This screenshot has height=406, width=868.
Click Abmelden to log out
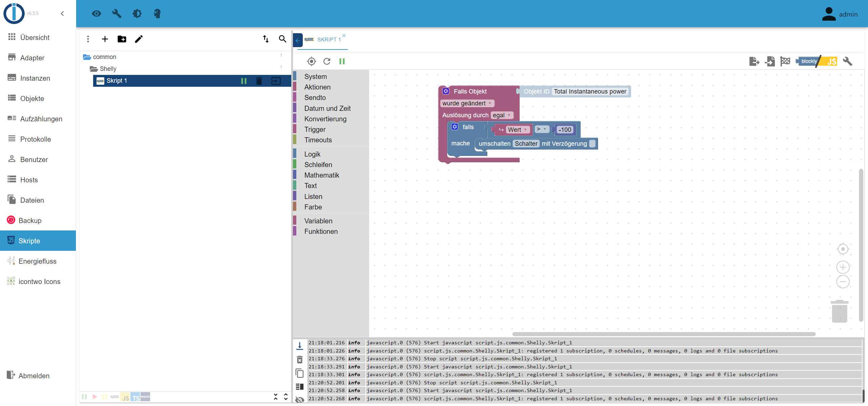pos(34,376)
